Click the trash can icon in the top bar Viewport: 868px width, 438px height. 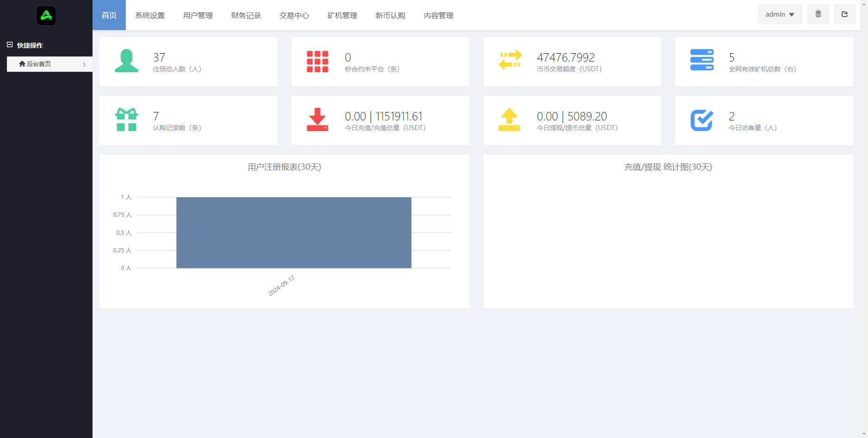pyautogui.click(x=818, y=14)
